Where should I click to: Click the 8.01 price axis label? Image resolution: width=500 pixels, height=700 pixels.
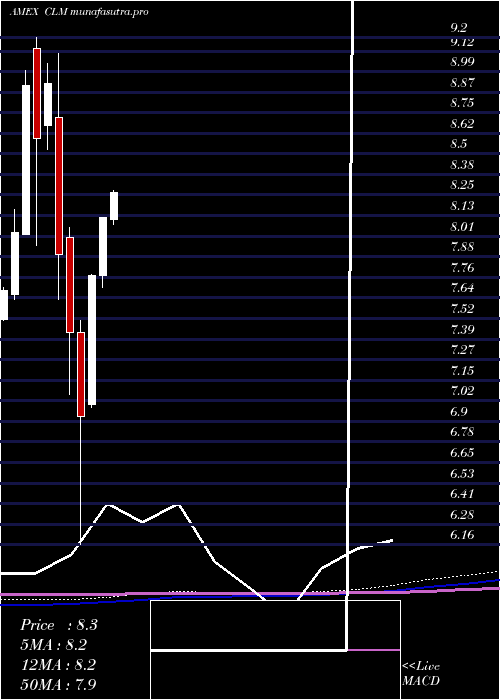pos(462,226)
